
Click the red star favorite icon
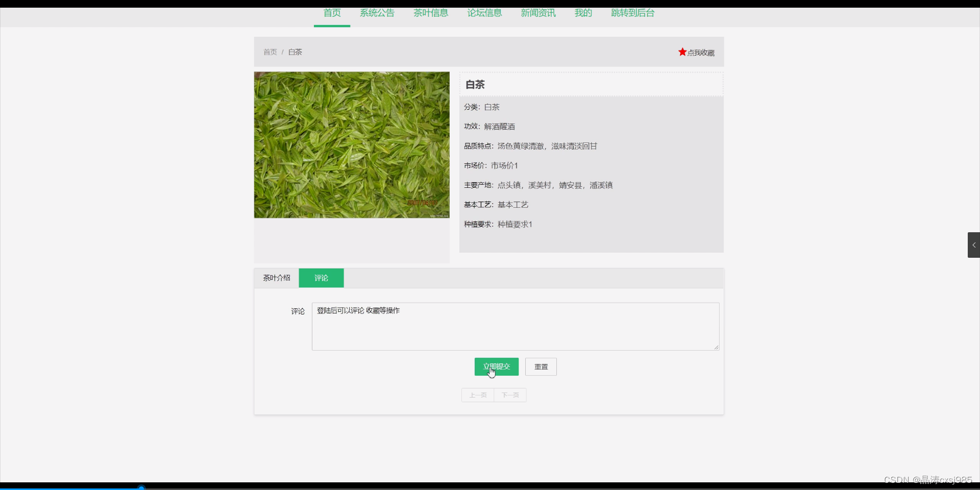coord(682,52)
